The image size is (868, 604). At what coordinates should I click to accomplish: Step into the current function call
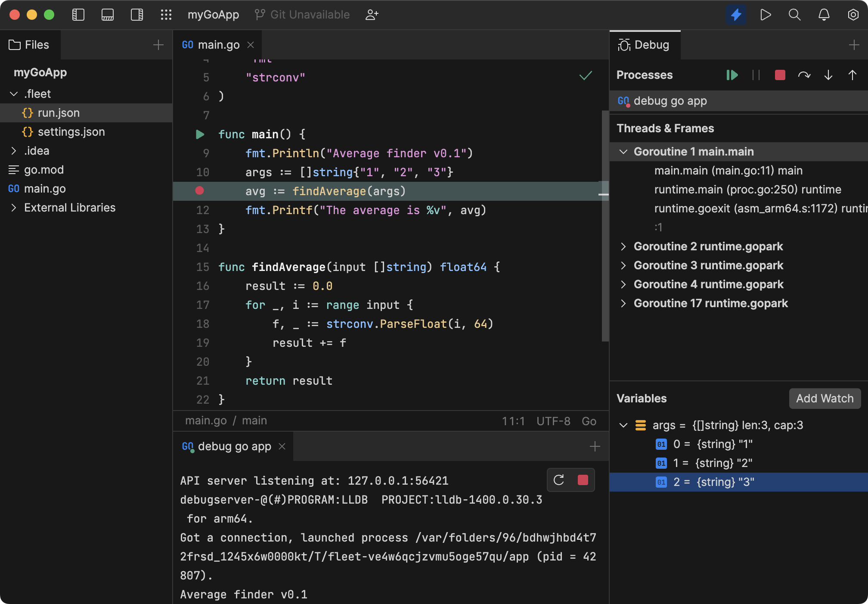[x=828, y=75]
